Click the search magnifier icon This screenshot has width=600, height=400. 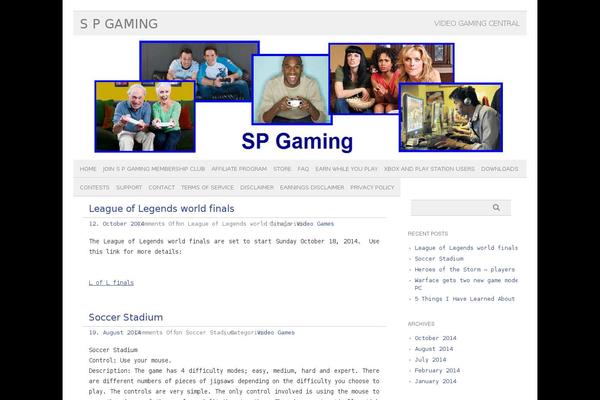[x=496, y=207]
